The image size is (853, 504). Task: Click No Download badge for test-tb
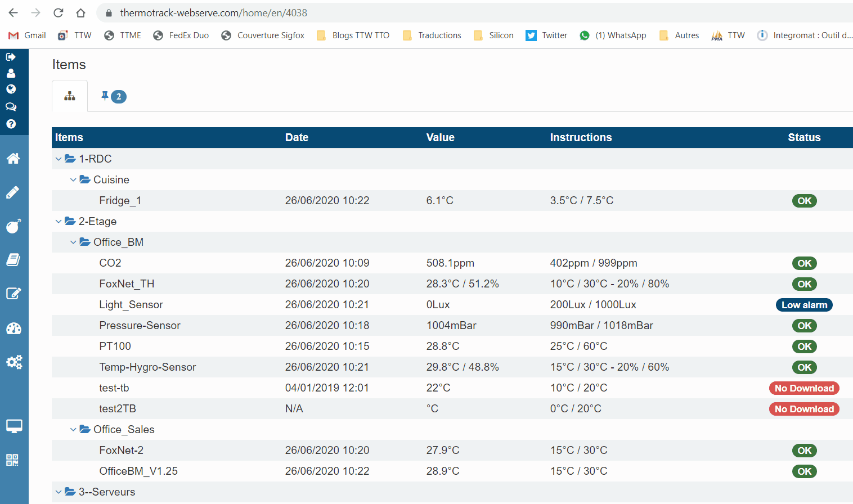click(804, 388)
